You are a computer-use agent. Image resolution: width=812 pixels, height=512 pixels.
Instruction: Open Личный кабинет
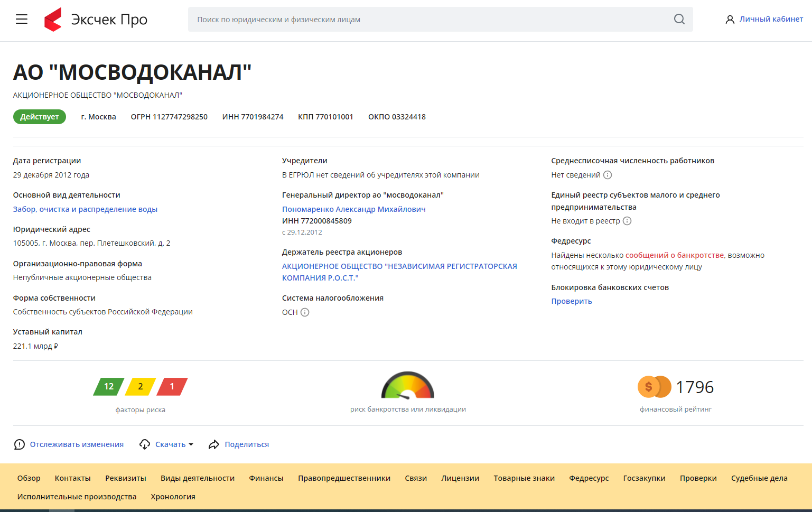[x=764, y=19]
